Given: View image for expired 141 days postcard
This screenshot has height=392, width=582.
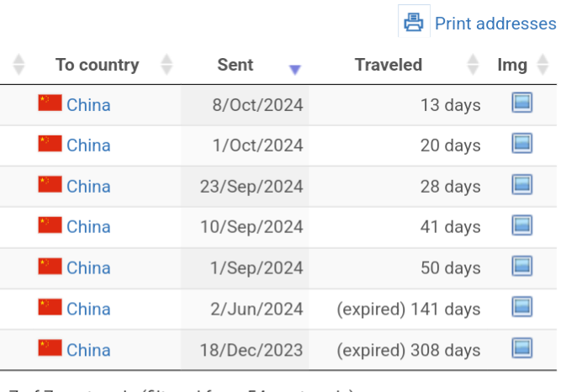Looking at the screenshot, I should (522, 307).
